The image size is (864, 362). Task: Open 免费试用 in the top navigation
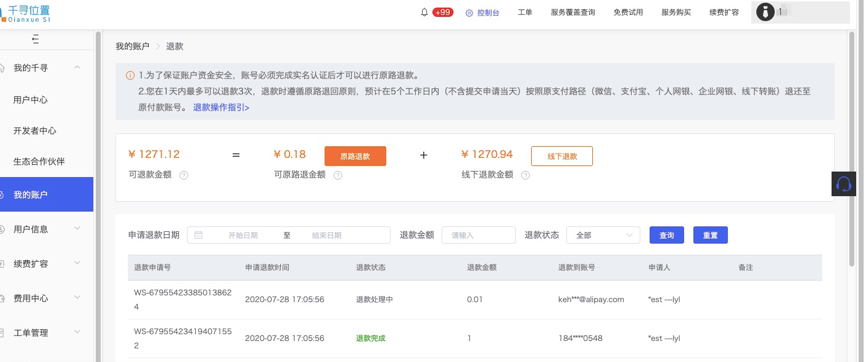[x=628, y=13]
